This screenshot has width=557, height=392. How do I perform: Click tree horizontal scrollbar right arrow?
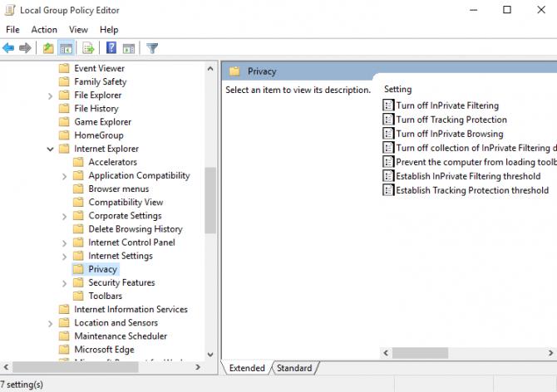point(198,367)
